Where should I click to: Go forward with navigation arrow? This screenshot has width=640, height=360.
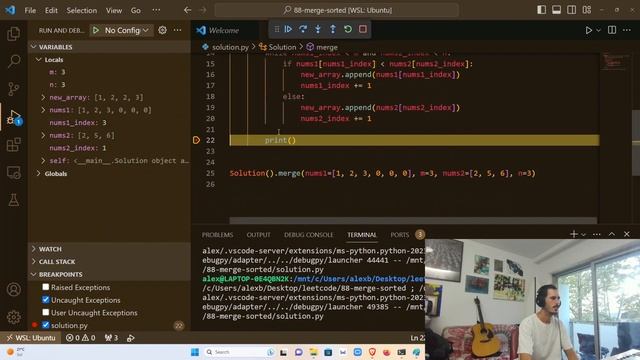click(x=203, y=10)
